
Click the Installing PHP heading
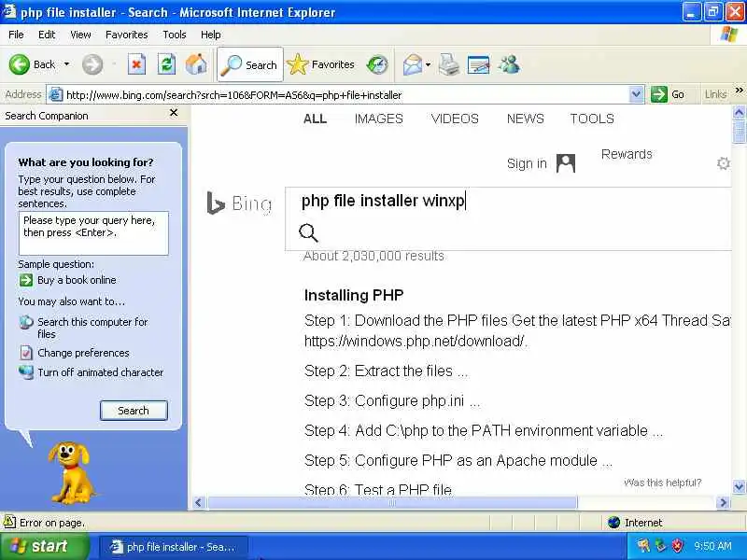(354, 295)
